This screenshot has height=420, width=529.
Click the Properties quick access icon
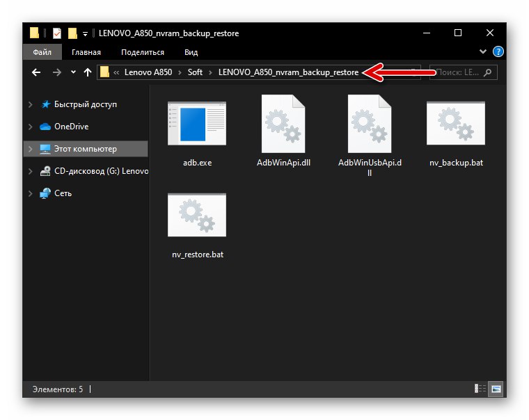coord(56,33)
